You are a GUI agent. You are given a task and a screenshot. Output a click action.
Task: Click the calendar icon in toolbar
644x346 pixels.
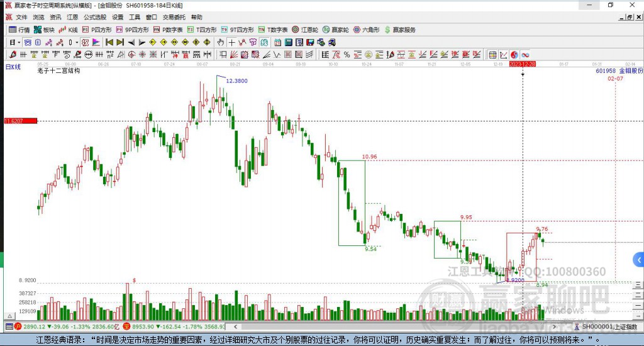[x=277, y=42]
